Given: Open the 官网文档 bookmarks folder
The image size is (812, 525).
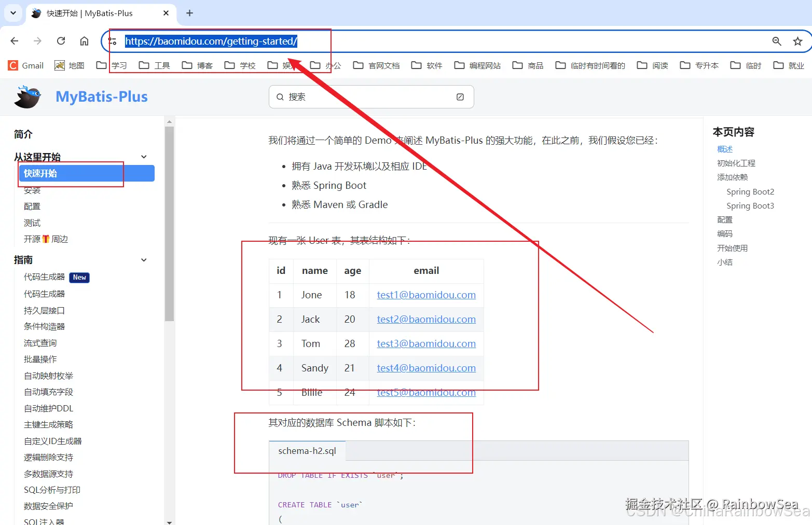Looking at the screenshot, I should click(377, 65).
